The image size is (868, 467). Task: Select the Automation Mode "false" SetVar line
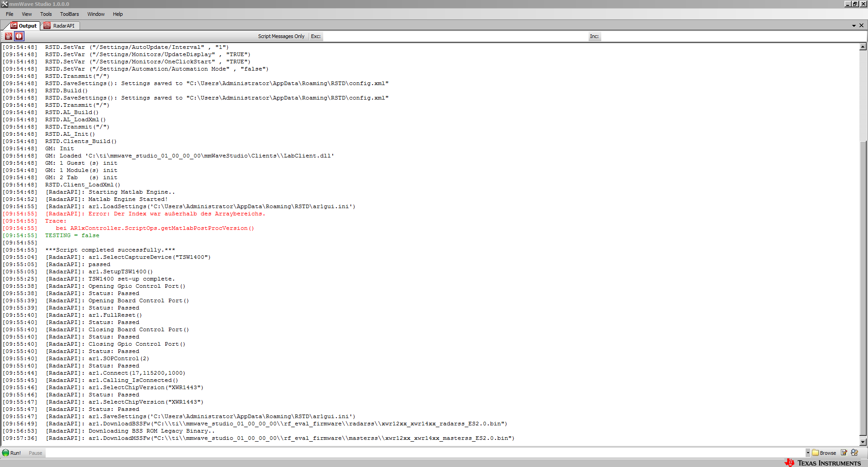(136, 69)
